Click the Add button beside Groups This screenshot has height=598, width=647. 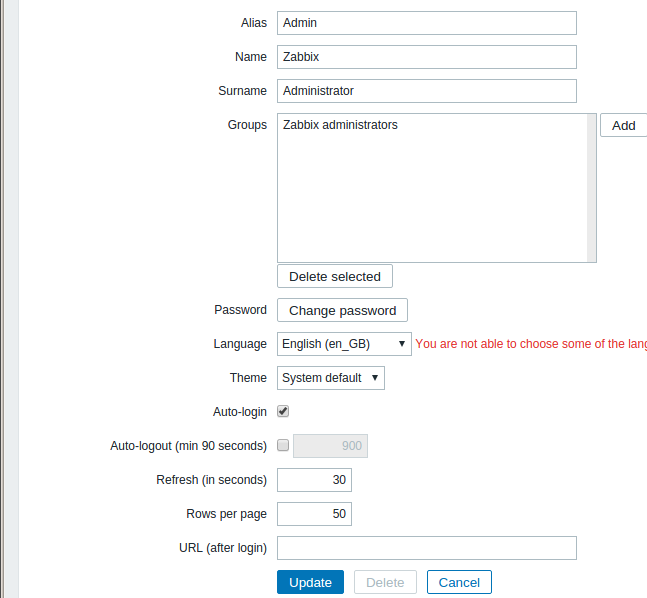[x=624, y=126]
